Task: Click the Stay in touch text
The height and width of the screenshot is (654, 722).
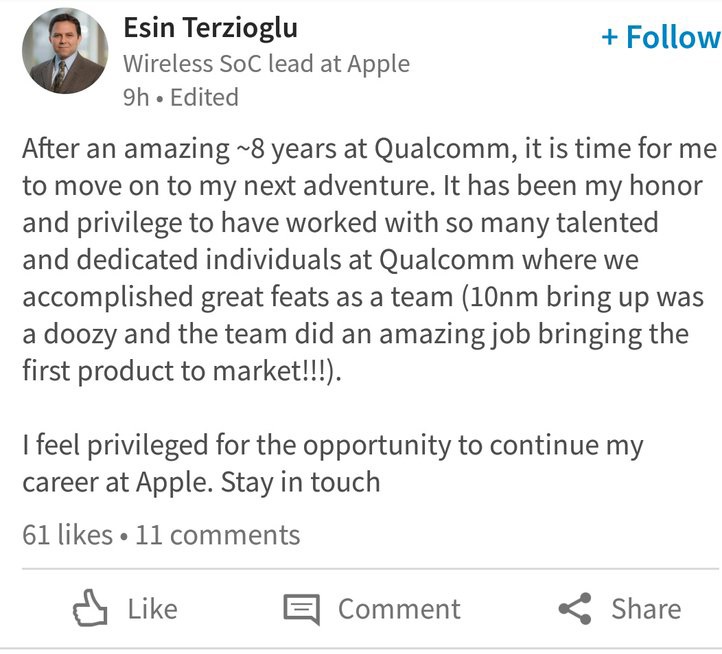Action: pyautogui.click(x=300, y=483)
